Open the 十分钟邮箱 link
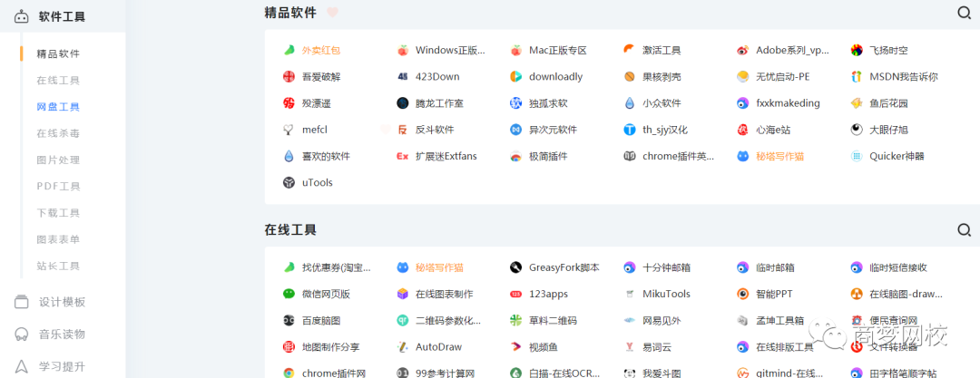Viewport: 980px width, 378px height. coord(667,267)
